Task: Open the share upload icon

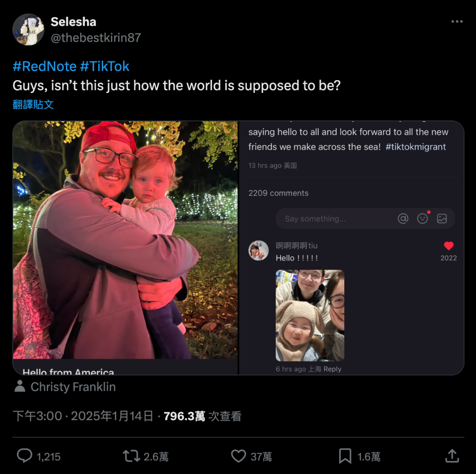Action: click(x=452, y=456)
